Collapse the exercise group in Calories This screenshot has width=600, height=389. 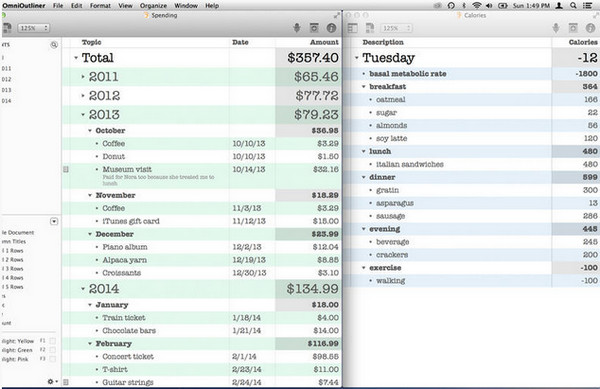364,268
